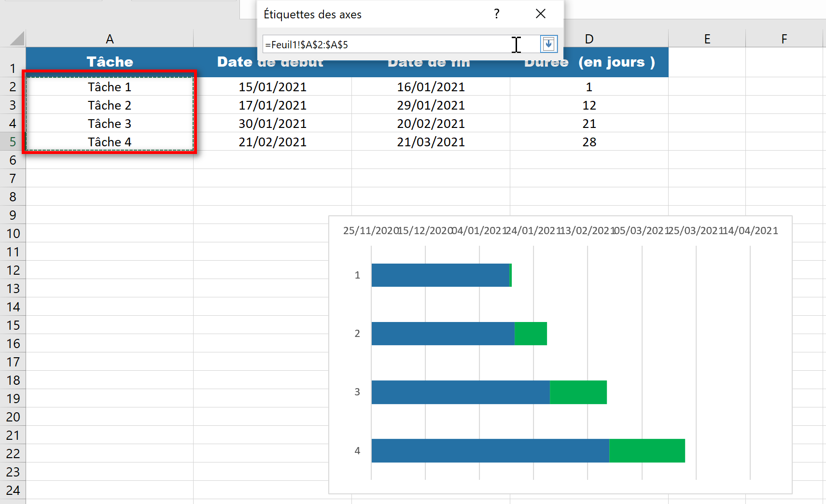Select row 17 header
The height and width of the screenshot is (504, 826).
pos(13,362)
